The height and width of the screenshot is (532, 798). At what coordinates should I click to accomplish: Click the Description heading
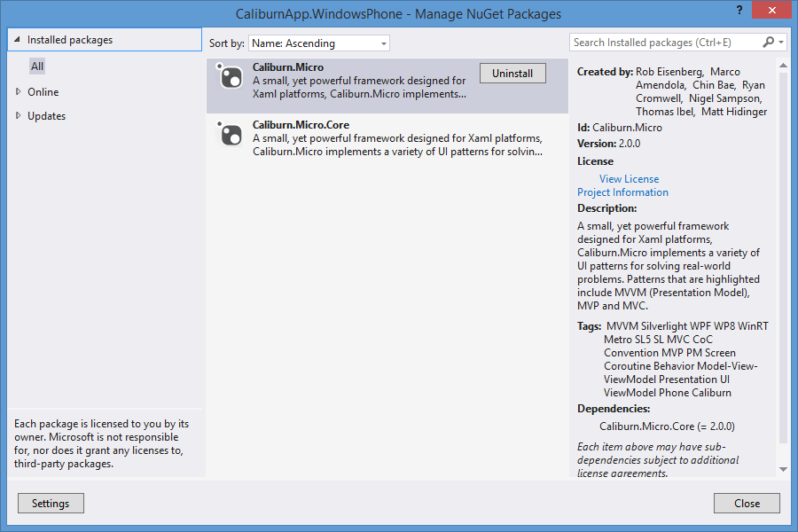pos(607,208)
